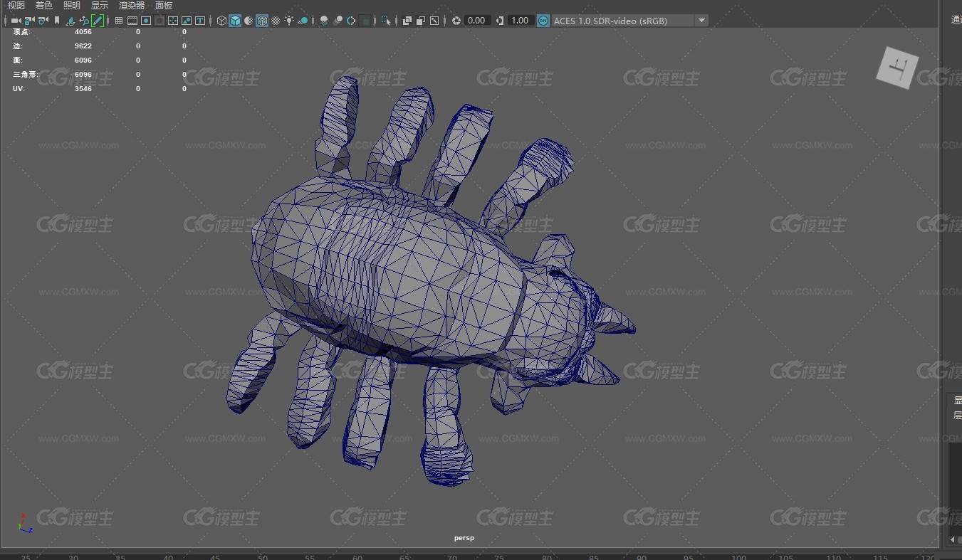This screenshot has height=560, width=962.
Task: Click the Exposure aperture icon
Action: 456,21
